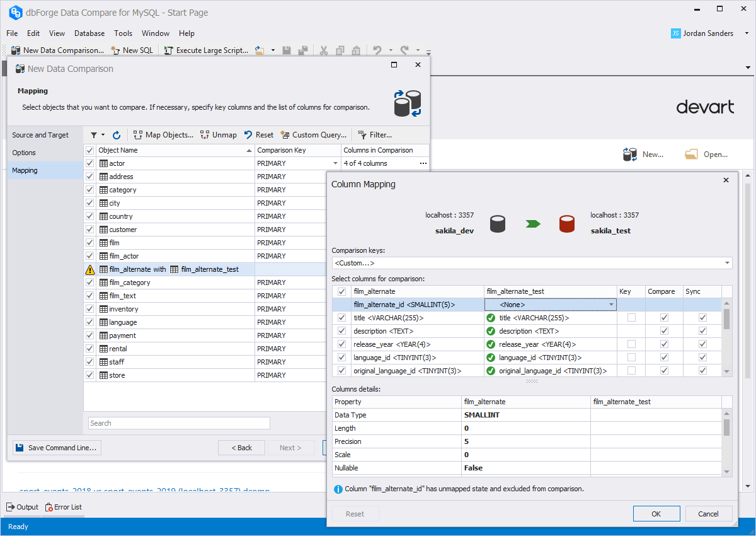This screenshot has width=756, height=536.
Task: Switch to the Error List tab
Action: (x=63, y=506)
